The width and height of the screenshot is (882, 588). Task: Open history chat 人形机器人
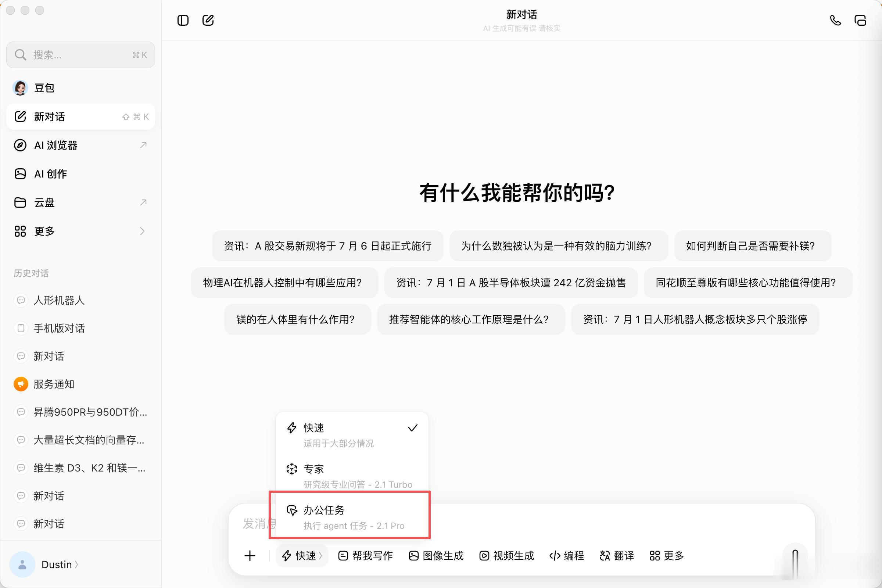80,300
